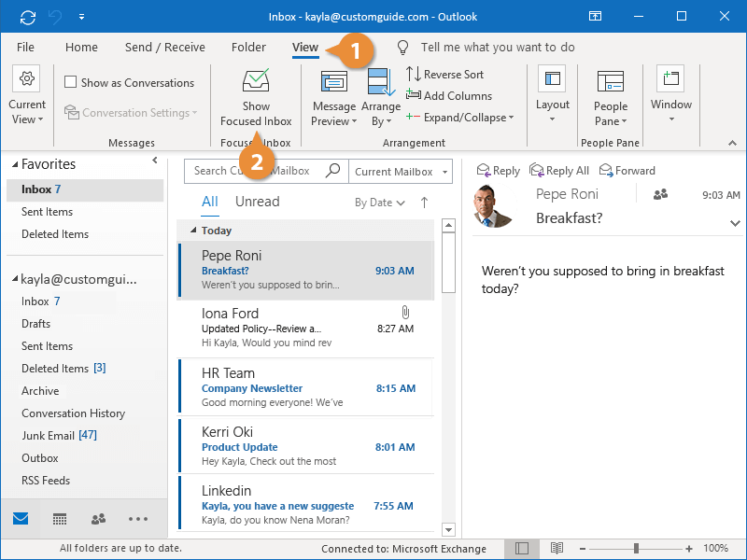Filter to Unread messages
Viewport: 747px width, 560px height.
click(258, 202)
